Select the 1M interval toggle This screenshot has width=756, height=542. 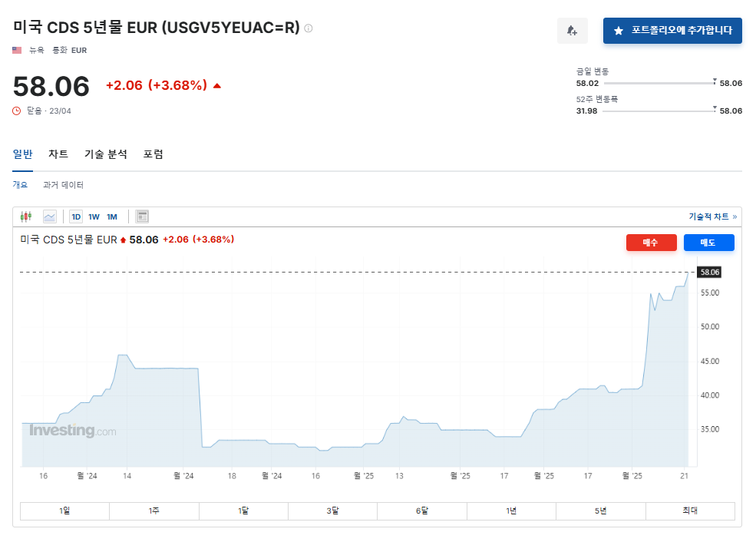[112, 216]
